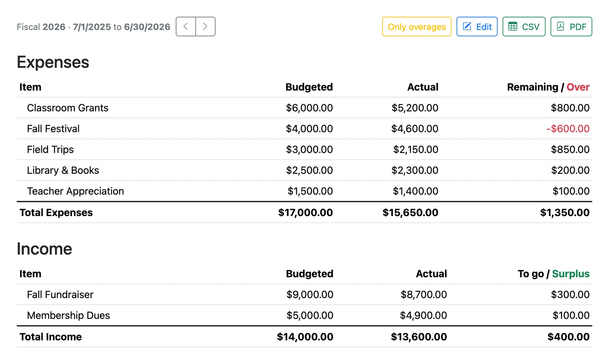
Task: Click the Edit budget button
Action: tap(477, 27)
